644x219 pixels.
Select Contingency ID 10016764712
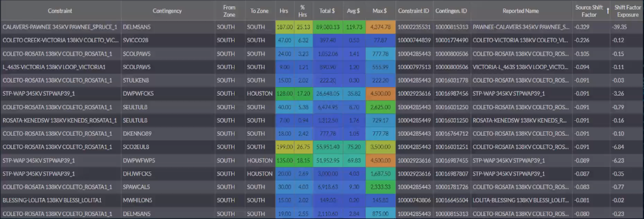452,134
